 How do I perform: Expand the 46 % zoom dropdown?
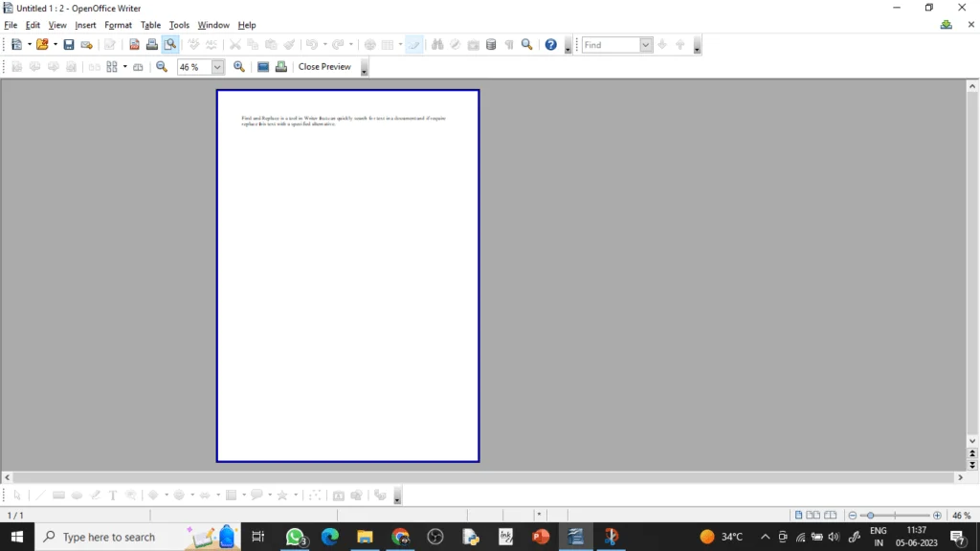217,67
